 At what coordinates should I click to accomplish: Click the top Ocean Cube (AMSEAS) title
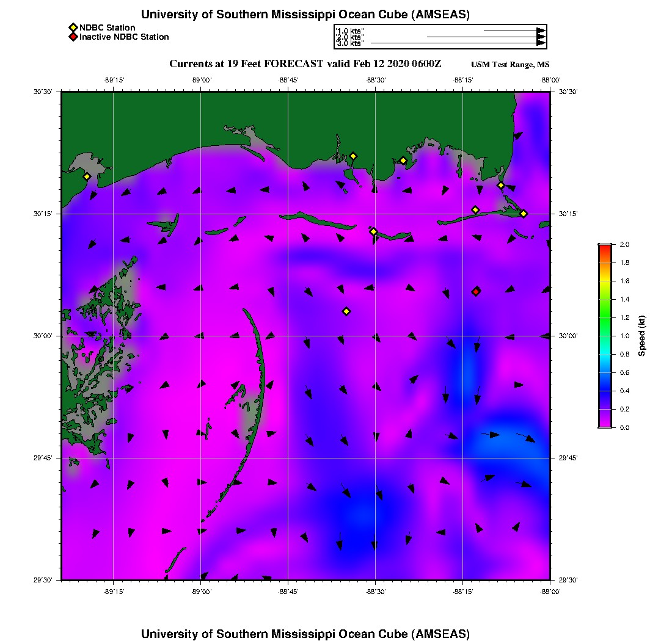coord(305,15)
